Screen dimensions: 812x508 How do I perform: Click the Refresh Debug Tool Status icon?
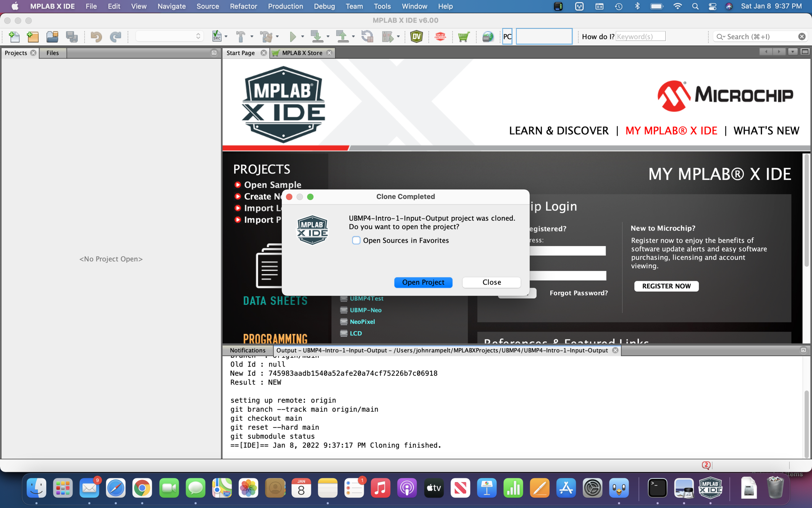tap(367, 37)
